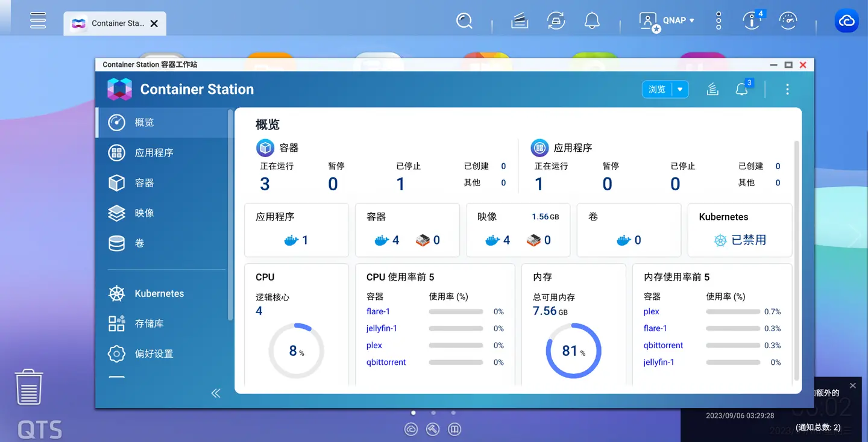Collapse the sidebar with double chevron
The height and width of the screenshot is (442, 868).
216,393
